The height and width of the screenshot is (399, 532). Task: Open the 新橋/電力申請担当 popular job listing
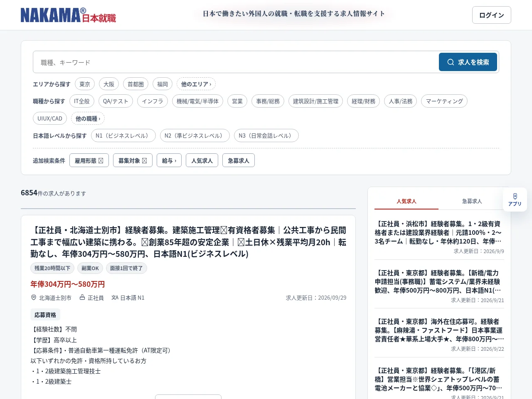[439, 281]
